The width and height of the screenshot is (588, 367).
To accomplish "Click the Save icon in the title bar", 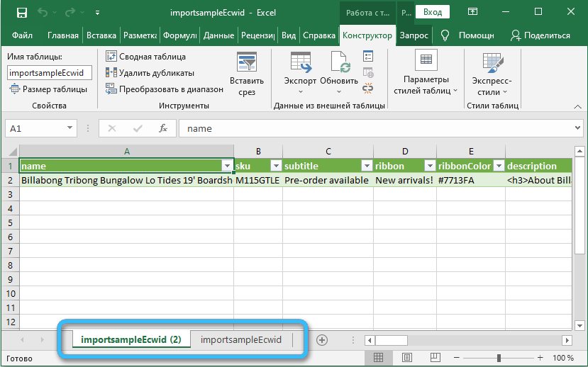I will (22, 12).
